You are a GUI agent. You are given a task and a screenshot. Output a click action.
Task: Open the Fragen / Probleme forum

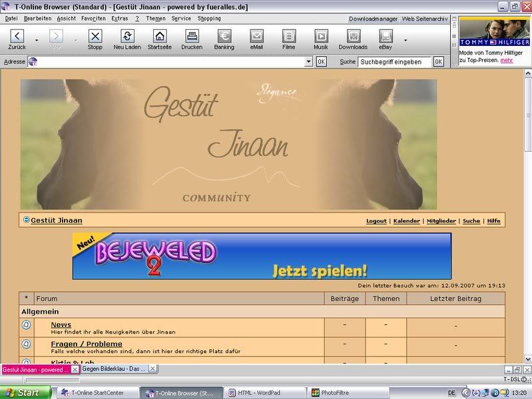click(x=87, y=344)
